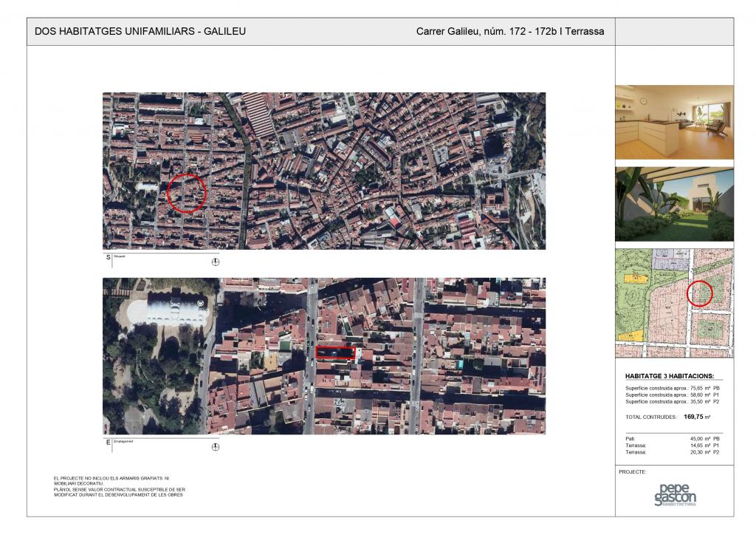
Task: Click the "S" situation label box
Action: pyautogui.click(x=108, y=257)
